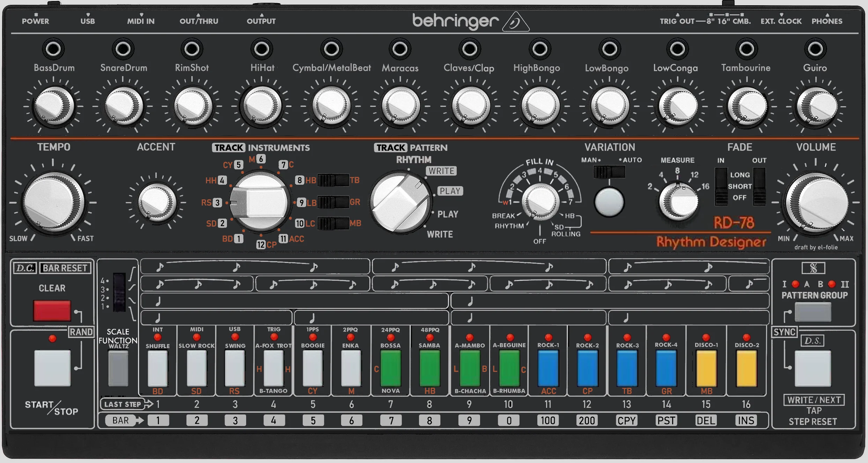Click the BassDrum output jack

(x=53, y=49)
